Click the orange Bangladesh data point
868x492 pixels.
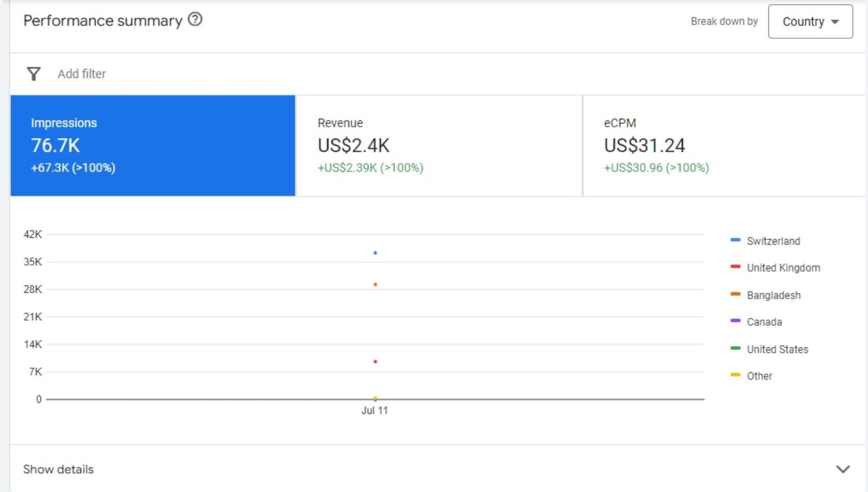[x=375, y=284]
